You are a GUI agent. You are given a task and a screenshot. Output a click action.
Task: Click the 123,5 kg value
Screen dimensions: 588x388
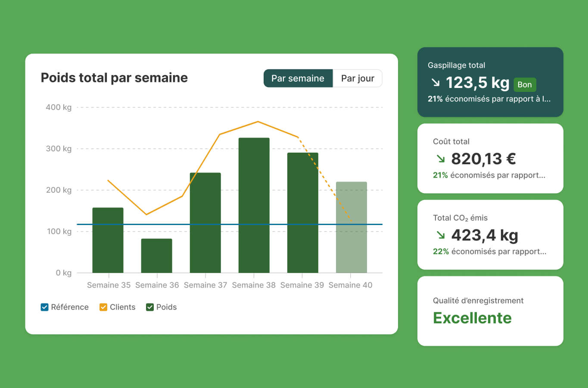(x=478, y=82)
